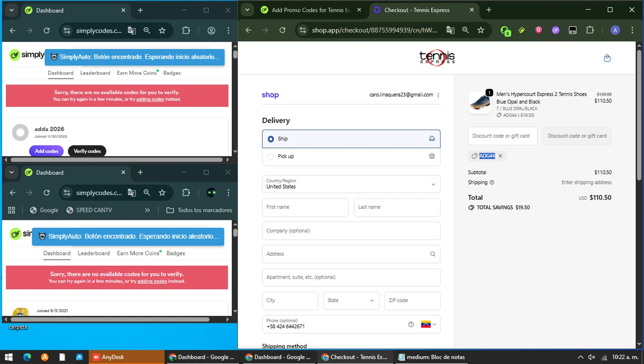This screenshot has width=644, height=364.
Task: Remove the ADG44 discount code with its X
Action: 500,156
